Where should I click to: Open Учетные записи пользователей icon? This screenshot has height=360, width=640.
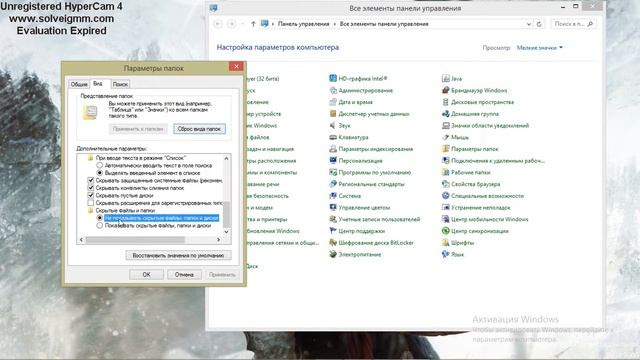[333, 219]
